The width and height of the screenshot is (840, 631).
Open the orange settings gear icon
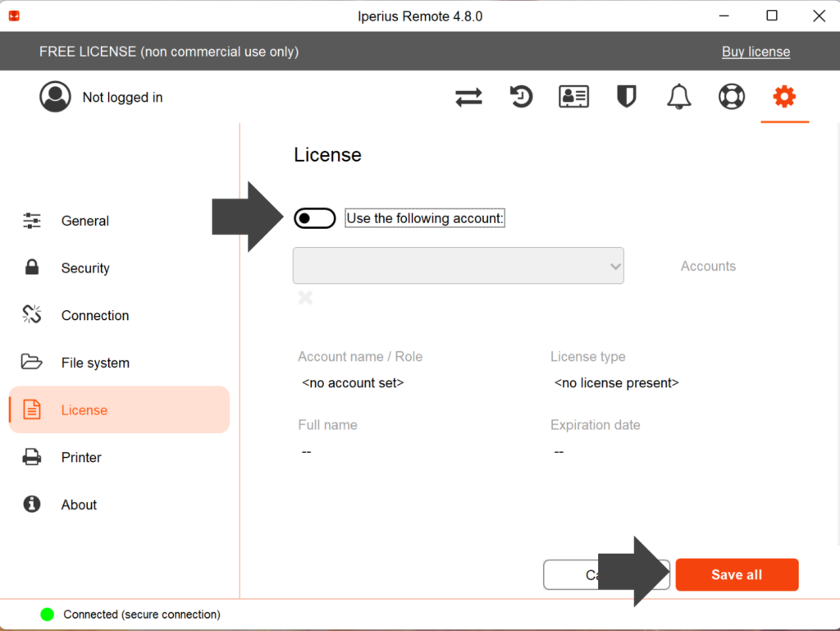pos(784,97)
